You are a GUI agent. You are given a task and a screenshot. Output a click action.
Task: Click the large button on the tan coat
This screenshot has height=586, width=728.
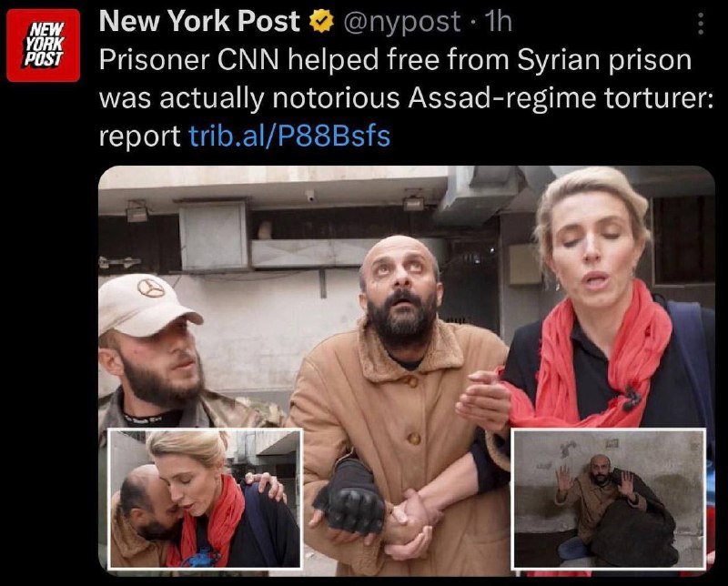413,438
